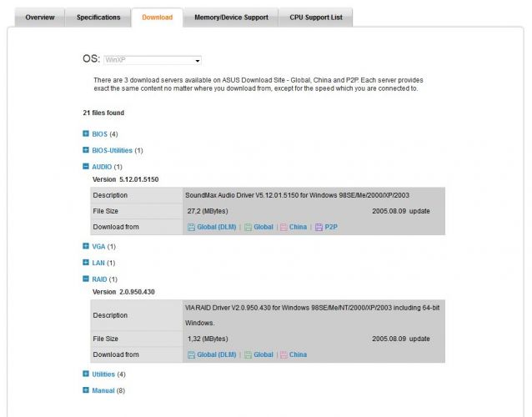Download SoundMax driver from Global link
532x417 pixels.
point(263,227)
